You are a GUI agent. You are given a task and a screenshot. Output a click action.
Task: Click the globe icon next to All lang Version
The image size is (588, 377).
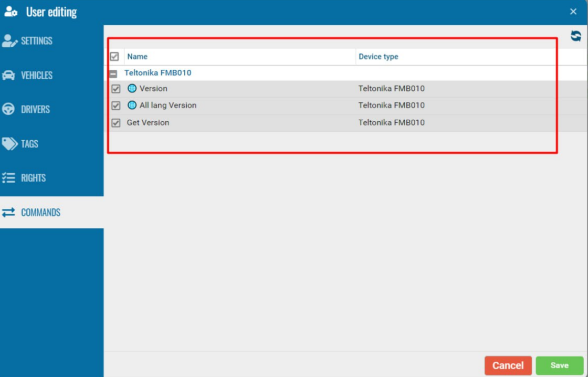pyautogui.click(x=132, y=105)
